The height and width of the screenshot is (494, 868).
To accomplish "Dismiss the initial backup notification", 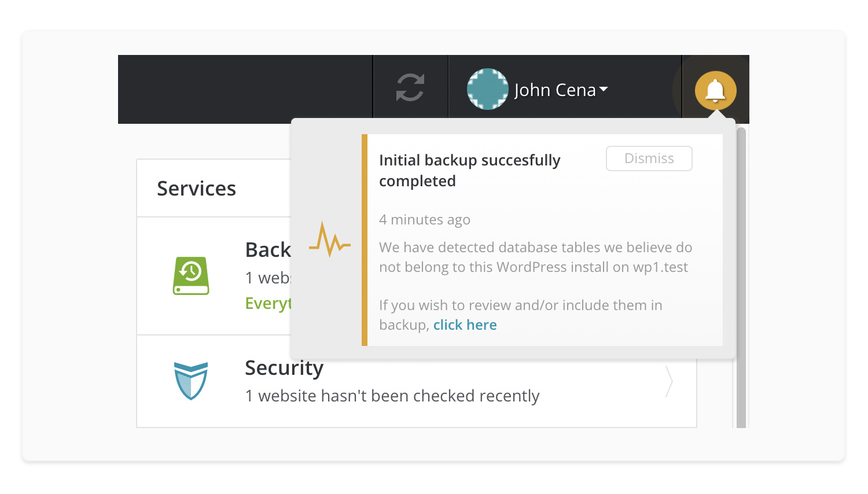I will (649, 158).
